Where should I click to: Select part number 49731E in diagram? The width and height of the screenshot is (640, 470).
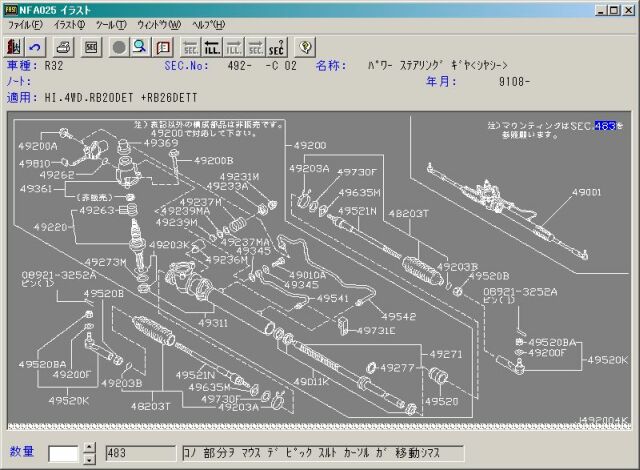coord(376,331)
